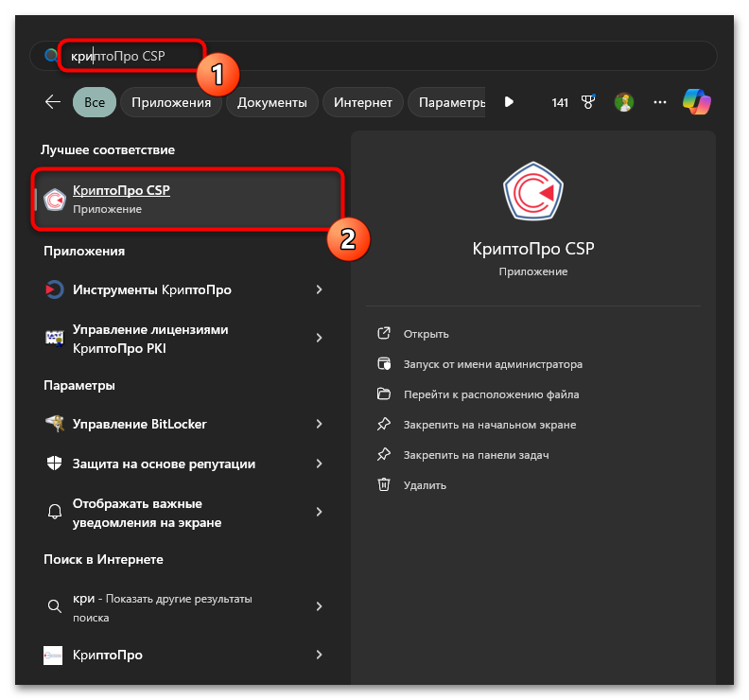Open the rewards trophy icon
The height and width of the screenshot is (700, 749).
coord(588,102)
